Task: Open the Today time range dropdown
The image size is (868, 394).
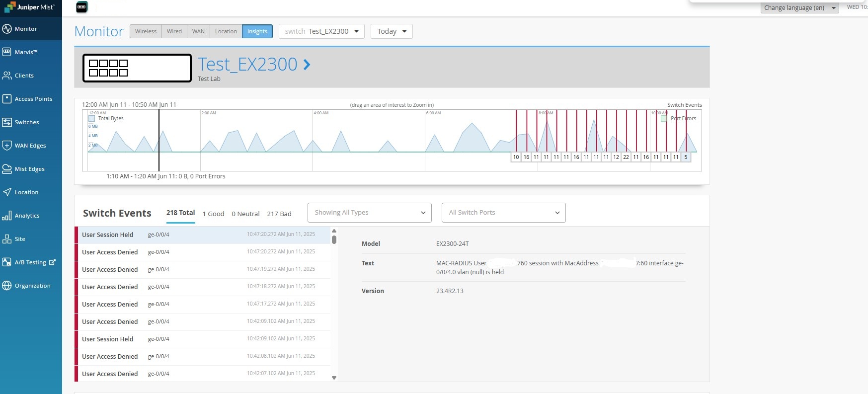Action: click(x=392, y=31)
